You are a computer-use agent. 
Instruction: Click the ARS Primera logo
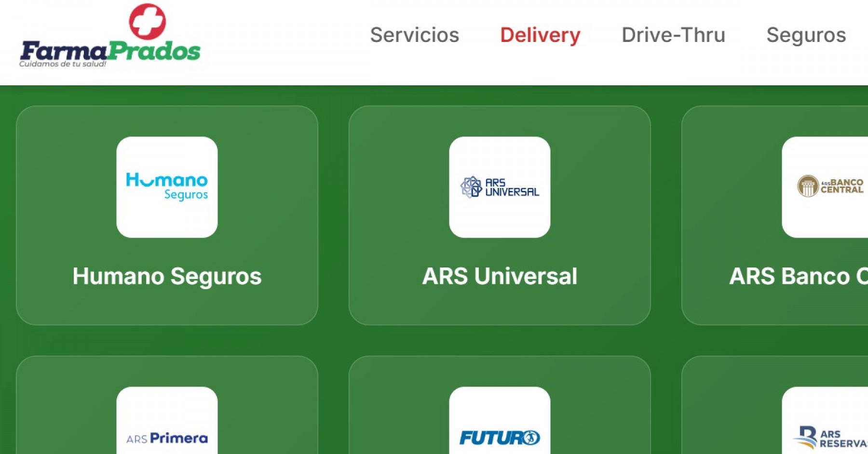pos(167,420)
